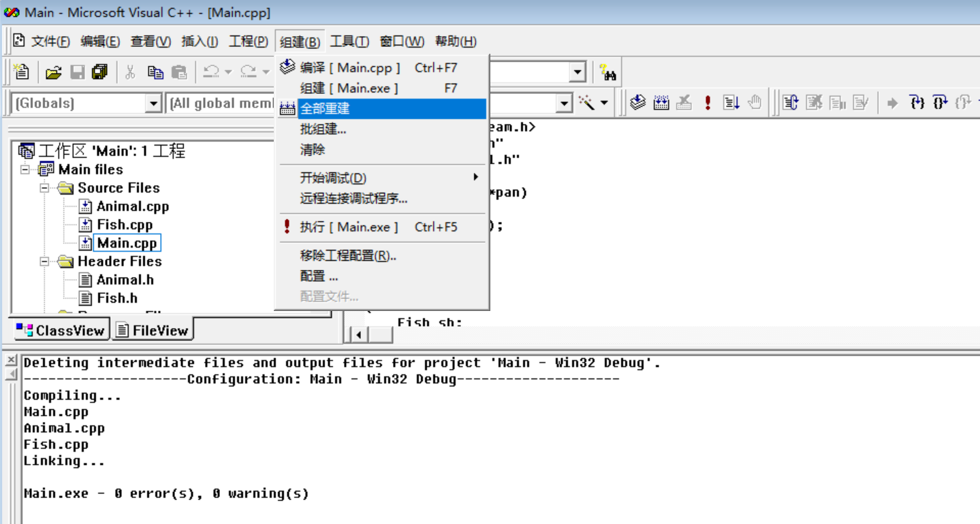Open the Undo history dropdown arrow
The height and width of the screenshot is (524, 980).
point(228,72)
